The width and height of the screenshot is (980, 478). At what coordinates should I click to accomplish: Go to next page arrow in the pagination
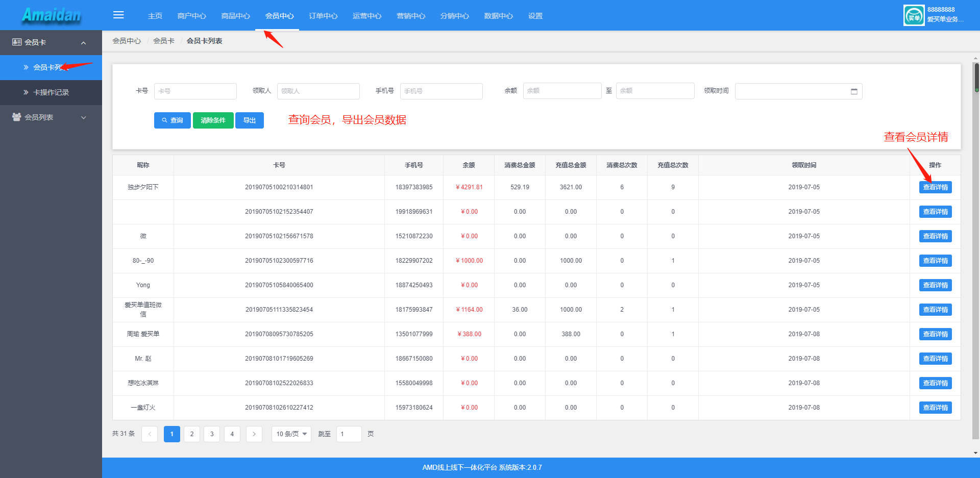pyautogui.click(x=254, y=434)
